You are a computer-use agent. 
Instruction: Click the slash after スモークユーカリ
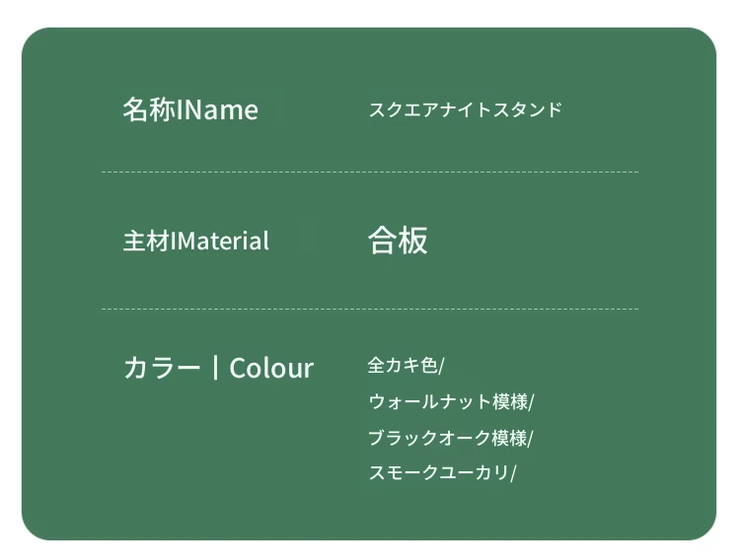click(x=513, y=472)
